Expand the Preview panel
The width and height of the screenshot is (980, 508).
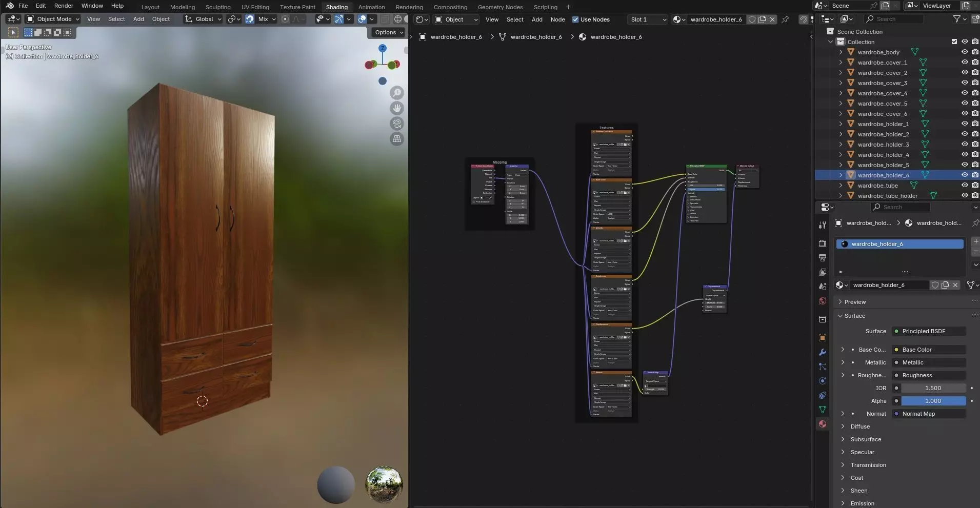pos(855,302)
